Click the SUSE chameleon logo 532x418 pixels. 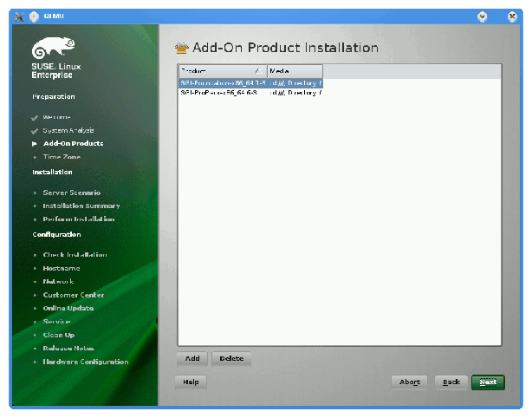(x=53, y=47)
